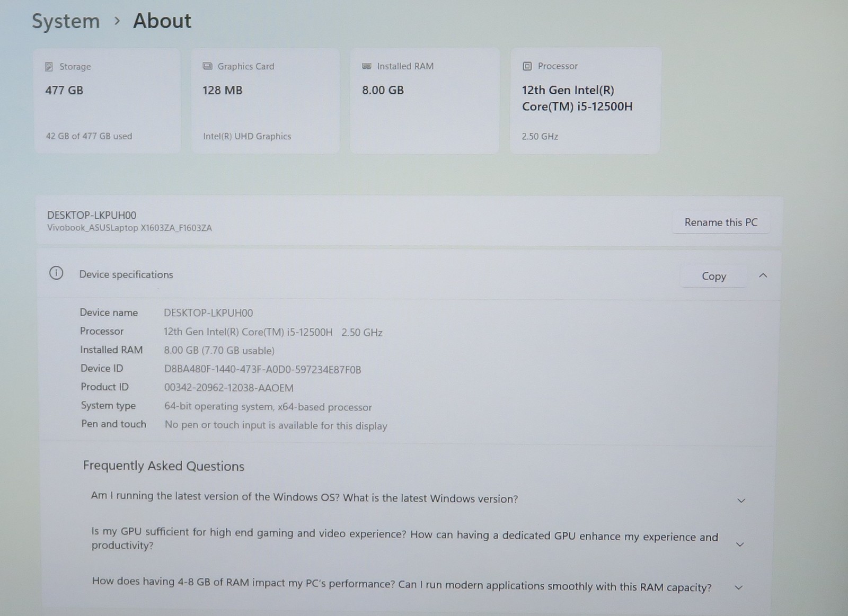Select the Pen and touch value
The width and height of the screenshot is (848, 616).
[x=276, y=425]
